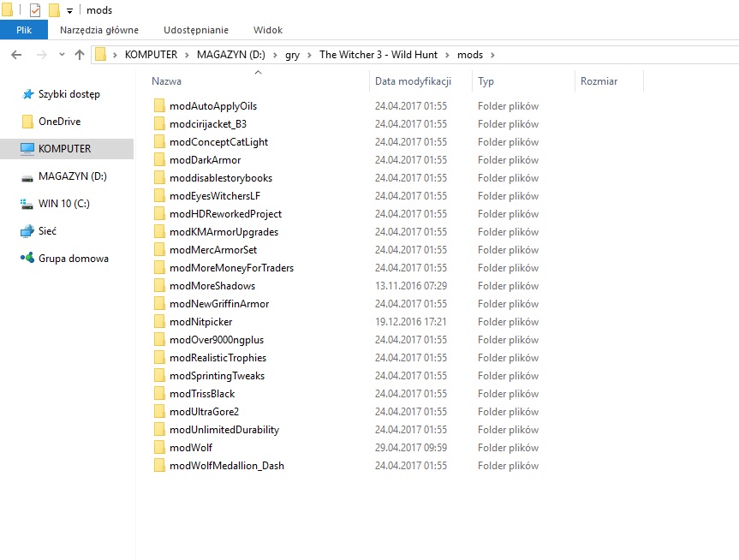Click folder icon of modTrissBlack
Screen dimensions: 739x560
click(x=159, y=393)
